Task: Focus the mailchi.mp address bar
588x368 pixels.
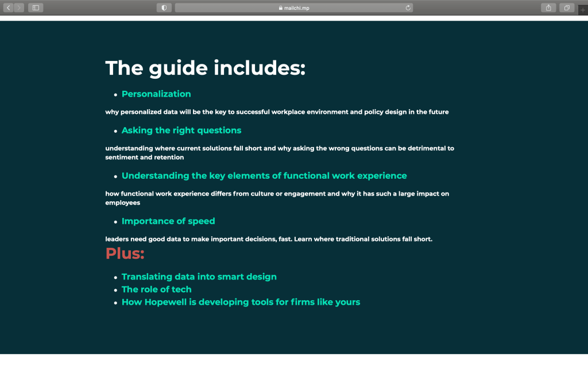Action: [x=299, y=8]
